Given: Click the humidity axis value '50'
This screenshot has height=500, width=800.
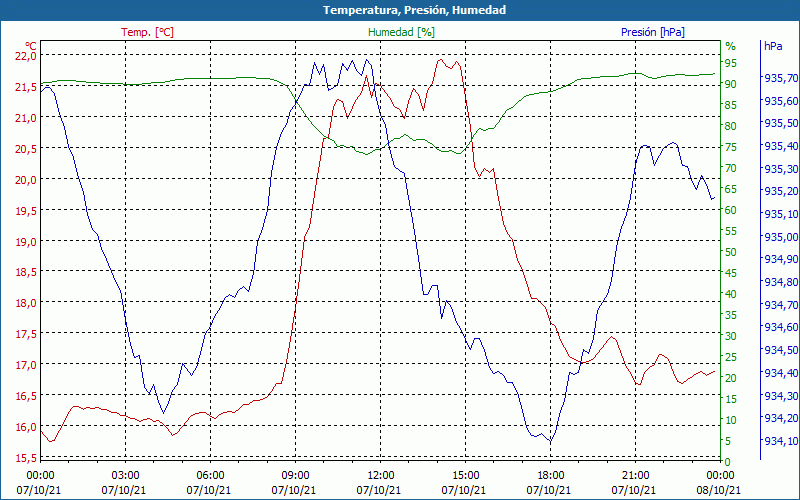Looking at the screenshot, I should (x=731, y=252).
